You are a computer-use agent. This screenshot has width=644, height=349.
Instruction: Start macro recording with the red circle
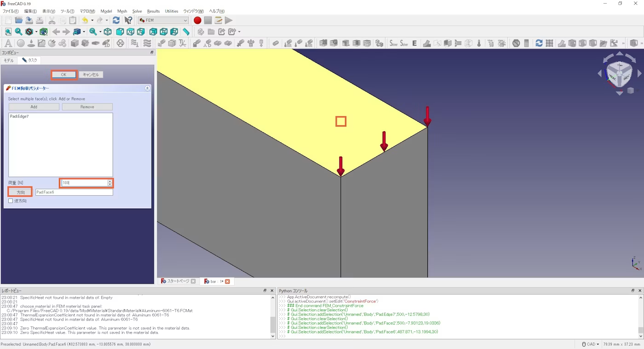click(x=197, y=20)
